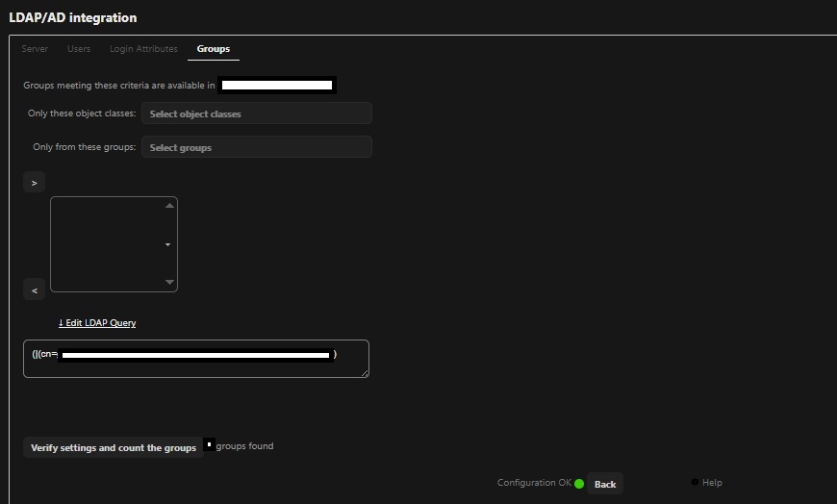Open the Users tab
The image size is (837, 504).
click(79, 49)
